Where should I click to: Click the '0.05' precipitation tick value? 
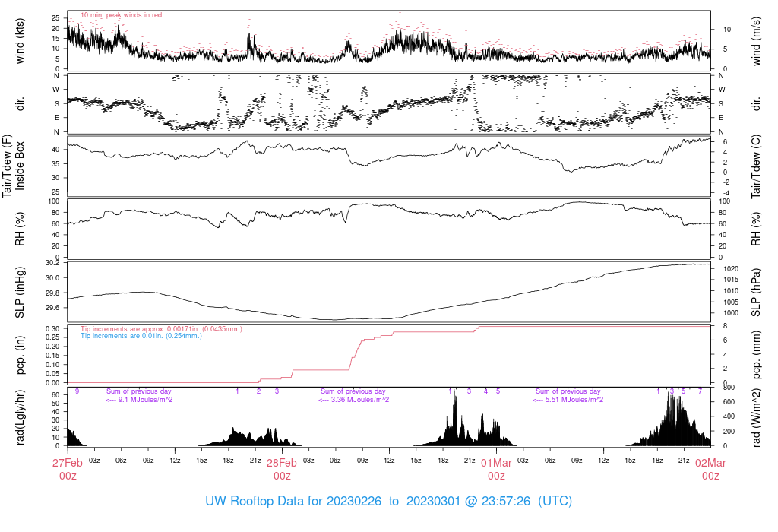52,374
